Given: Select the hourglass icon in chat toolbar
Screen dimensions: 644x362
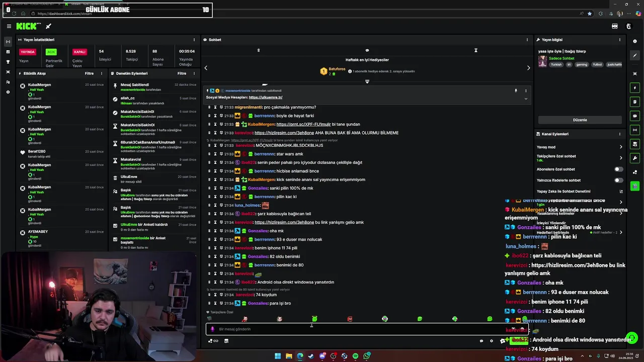Looking at the screenshot, I should (475, 50).
